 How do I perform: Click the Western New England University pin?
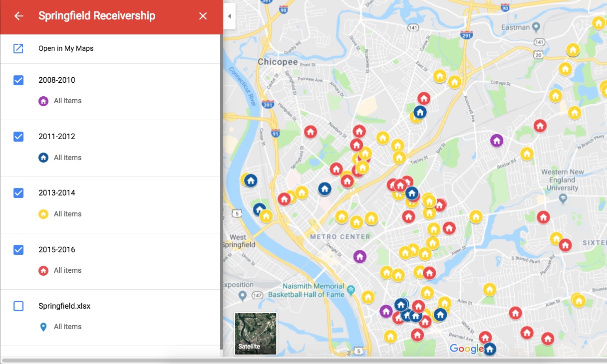point(563,199)
